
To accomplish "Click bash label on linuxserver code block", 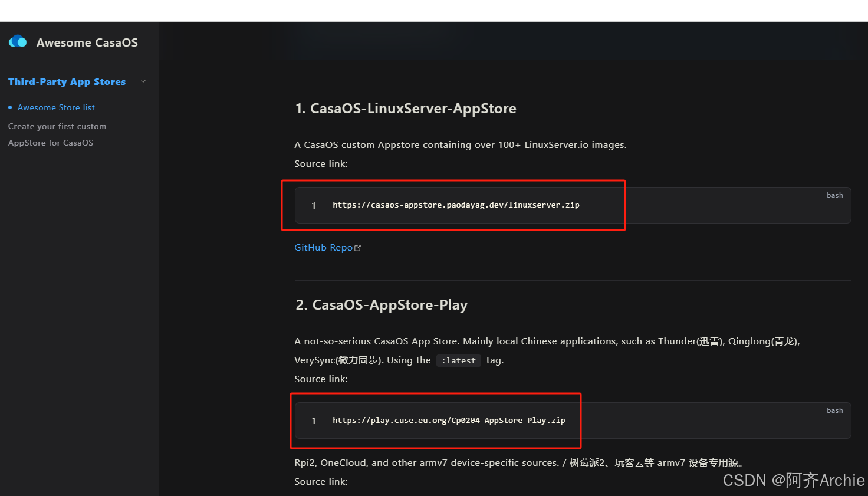I will (835, 195).
